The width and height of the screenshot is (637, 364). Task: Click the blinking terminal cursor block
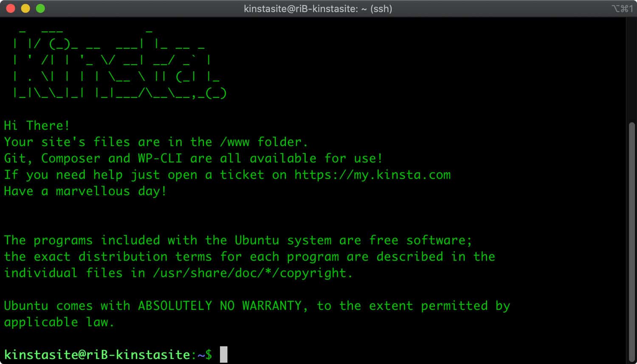coord(223,354)
